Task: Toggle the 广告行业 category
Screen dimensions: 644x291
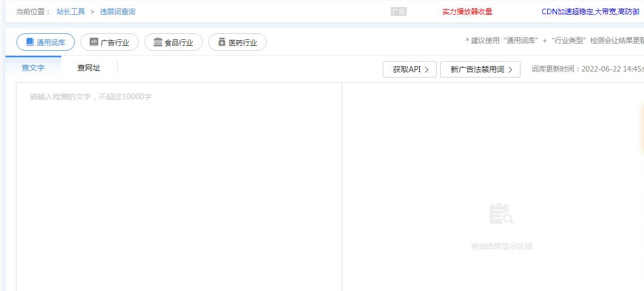Action: (110, 42)
